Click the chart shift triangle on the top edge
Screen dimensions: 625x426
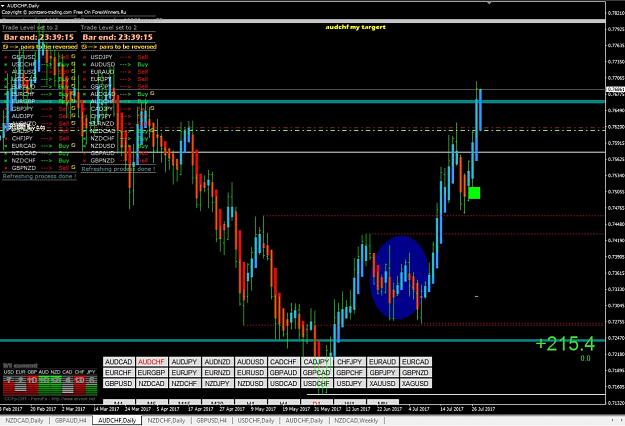(489, 3)
